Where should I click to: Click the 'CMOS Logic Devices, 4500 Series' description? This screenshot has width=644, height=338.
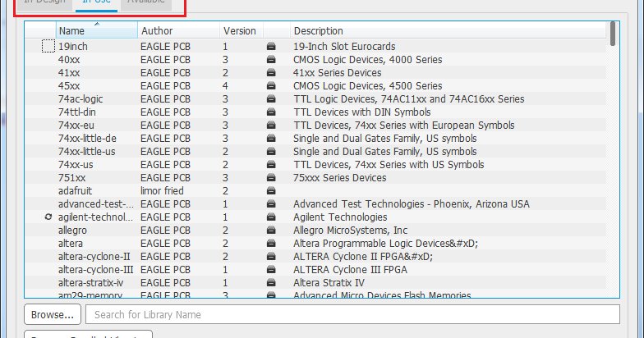[x=368, y=85]
